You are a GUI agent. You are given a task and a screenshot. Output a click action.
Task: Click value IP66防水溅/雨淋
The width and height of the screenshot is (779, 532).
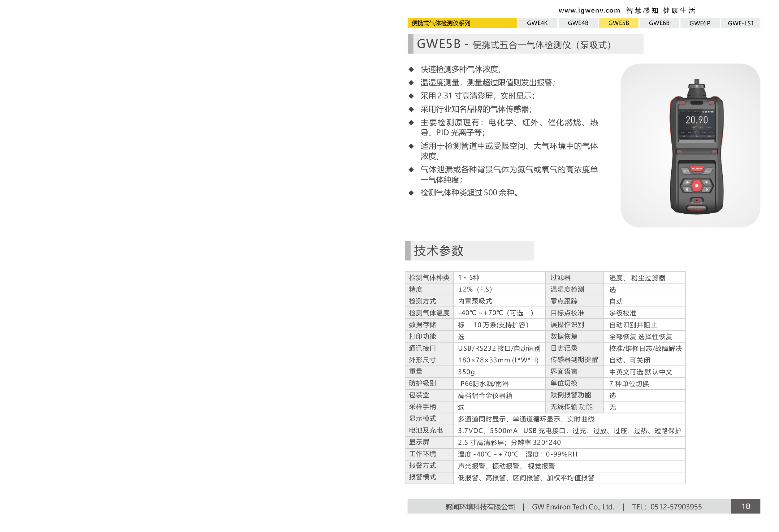pyautogui.click(x=483, y=383)
